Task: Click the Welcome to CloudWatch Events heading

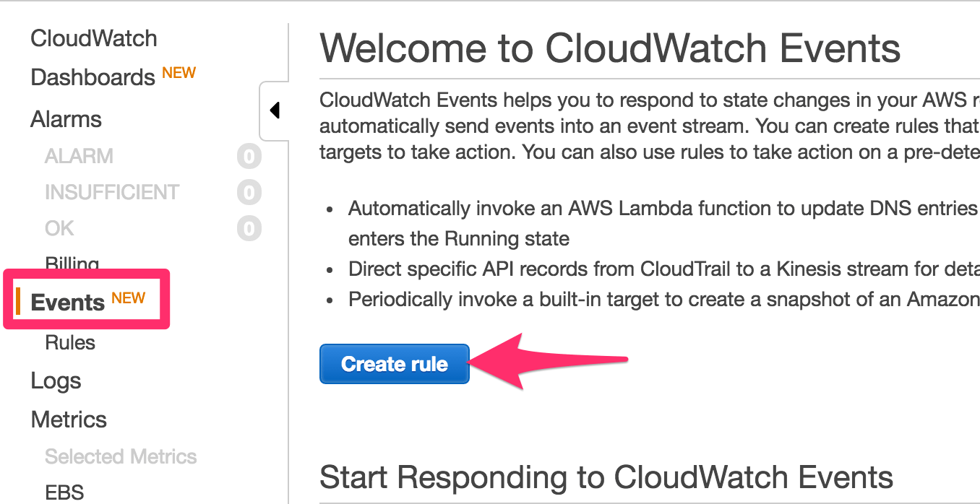Action: [x=611, y=48]
